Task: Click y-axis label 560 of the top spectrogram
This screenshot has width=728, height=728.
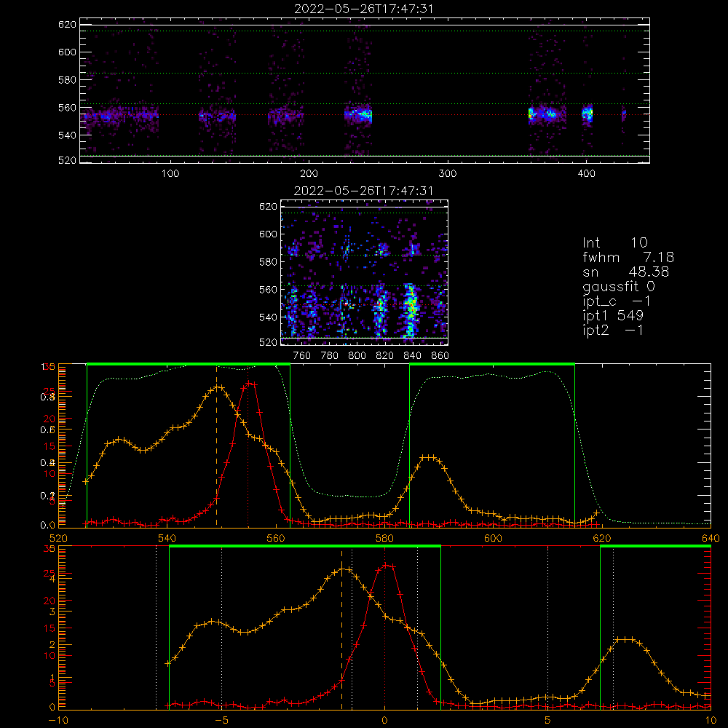Action: click(x=67, y=107)
